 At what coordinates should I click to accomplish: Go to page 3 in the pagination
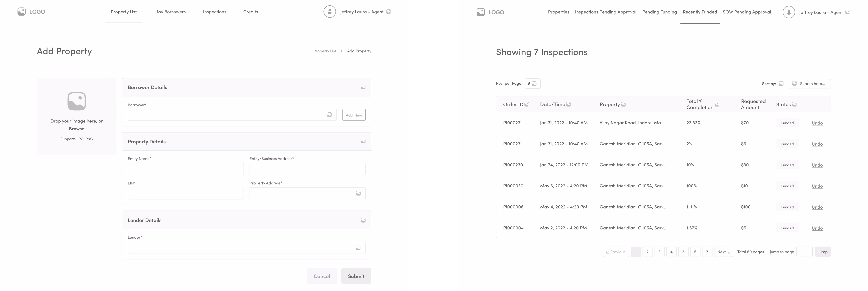click(x=659, y=252)
